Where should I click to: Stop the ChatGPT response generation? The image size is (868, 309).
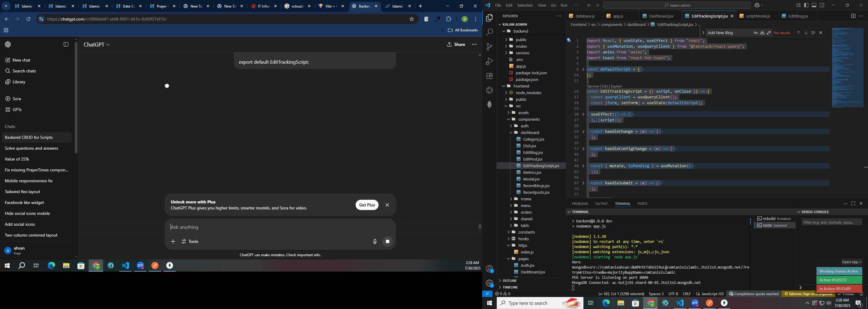click(x=388, y=241)
